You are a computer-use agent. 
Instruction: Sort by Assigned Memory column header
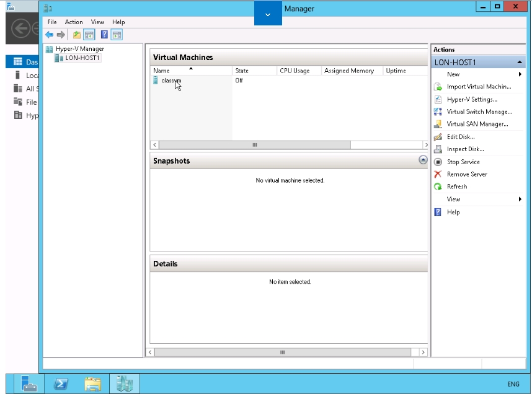coord(352,71)
